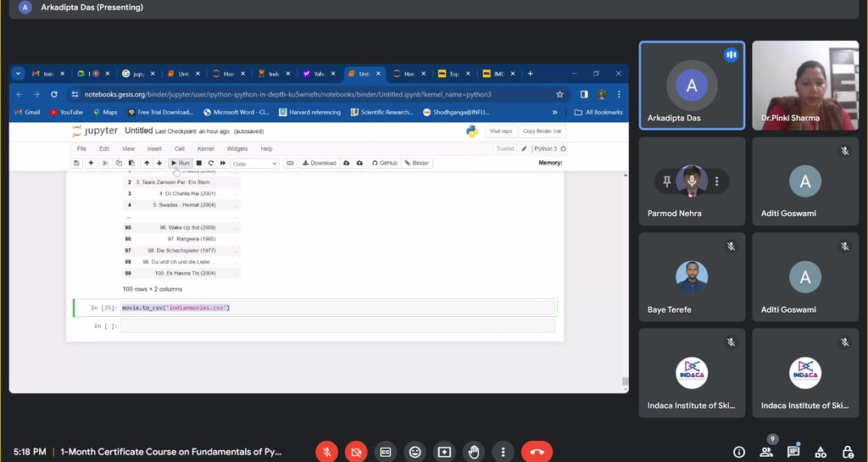Insert a cell below with plus icon
Image resolution: width=868 pixels, height=462 pixels.
[x=91, y=164]
